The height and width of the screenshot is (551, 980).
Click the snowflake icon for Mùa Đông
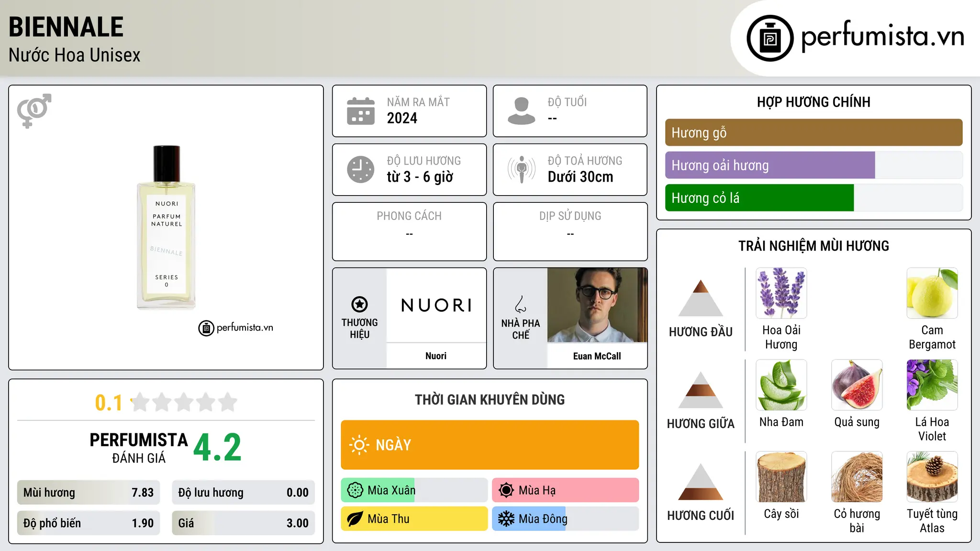pyautogui.click(x=506, y=519)
